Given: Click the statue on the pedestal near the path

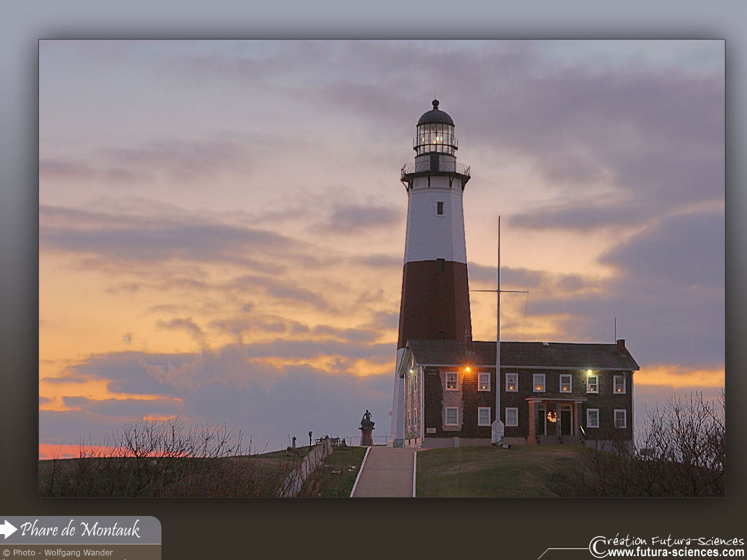Looking at the screenshot, I should 367,420.
